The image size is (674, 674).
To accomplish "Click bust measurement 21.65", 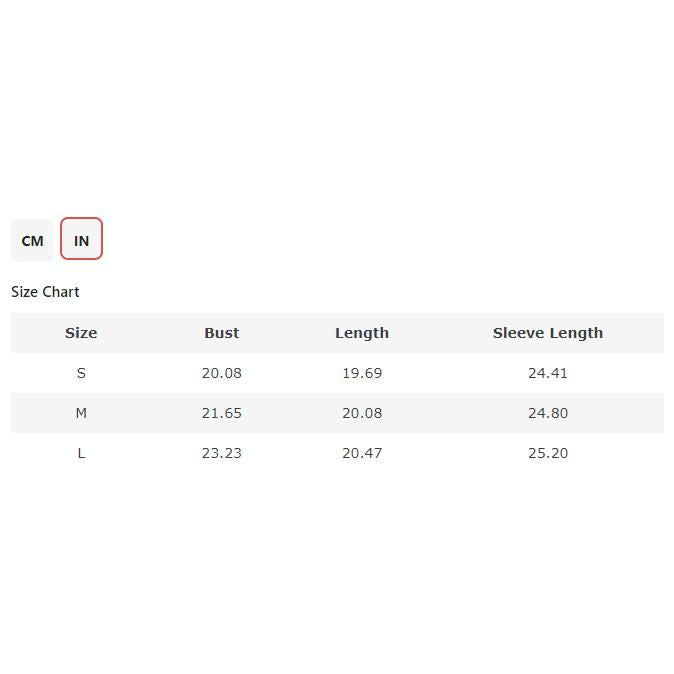I will point(222,413).
